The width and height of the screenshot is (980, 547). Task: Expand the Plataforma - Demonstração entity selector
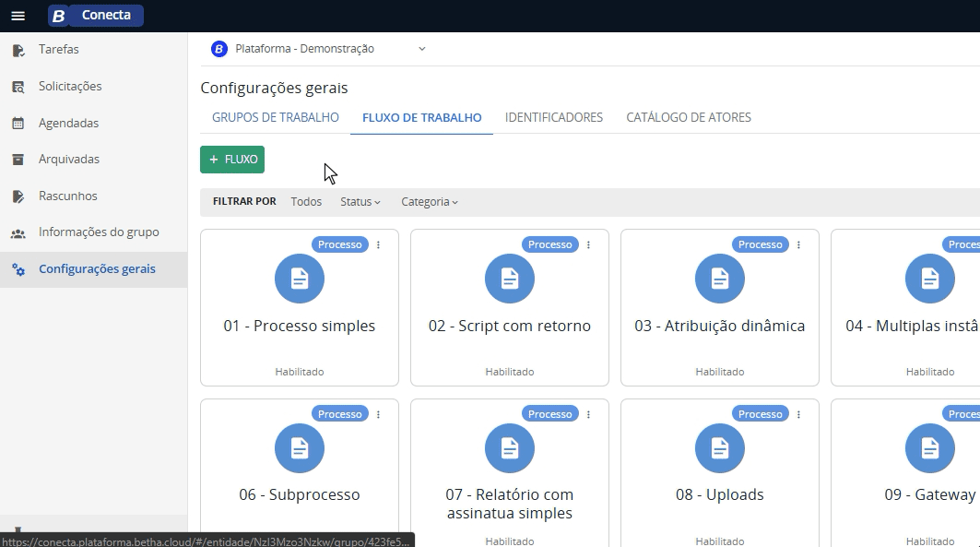point(319,49)
